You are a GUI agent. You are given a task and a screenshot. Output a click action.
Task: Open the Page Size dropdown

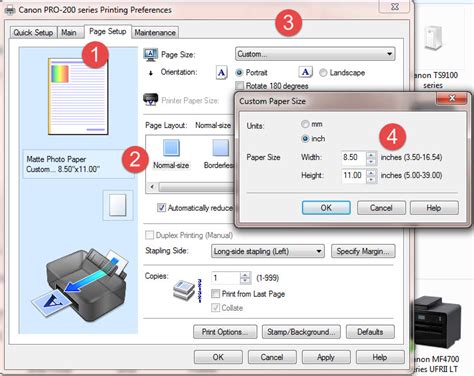(315, 54)
